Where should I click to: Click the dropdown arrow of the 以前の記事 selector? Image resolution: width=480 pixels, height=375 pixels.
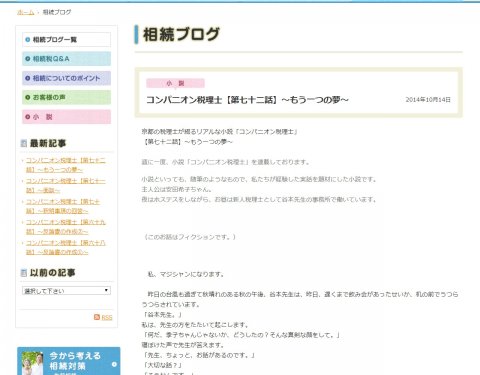coord(106,290)
